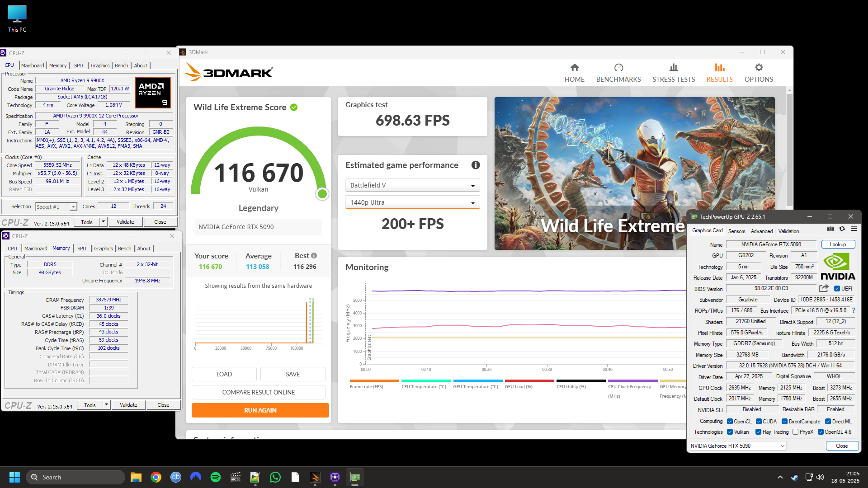Toggle the Ray Tracing checkbox
The width and height of the screenshot is (868, 488).
[x=758, y=432]
